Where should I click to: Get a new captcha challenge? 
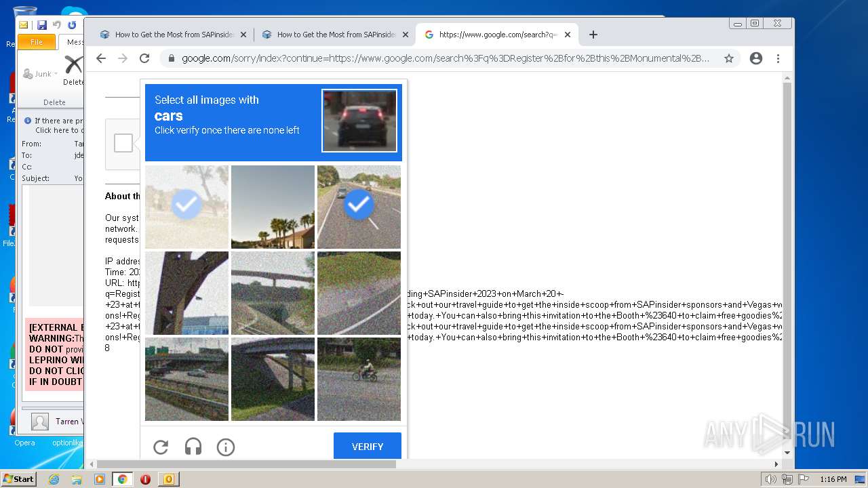click(x=161, y=447)
